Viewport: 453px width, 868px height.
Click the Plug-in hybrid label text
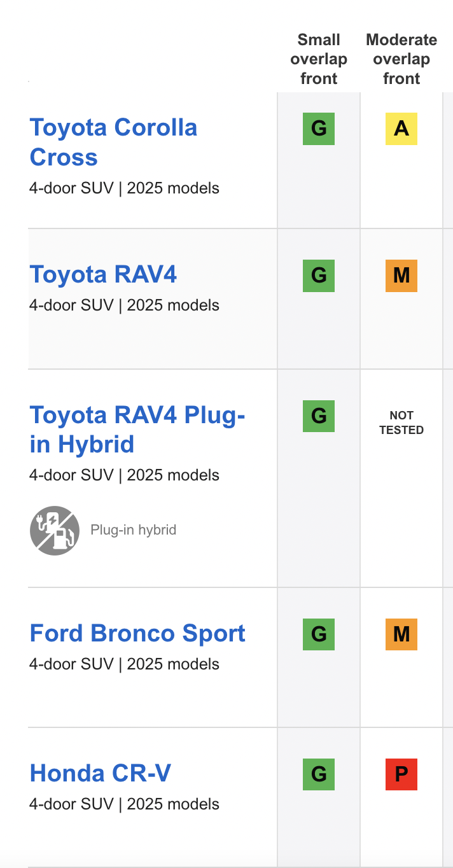(x=134, y=529)
